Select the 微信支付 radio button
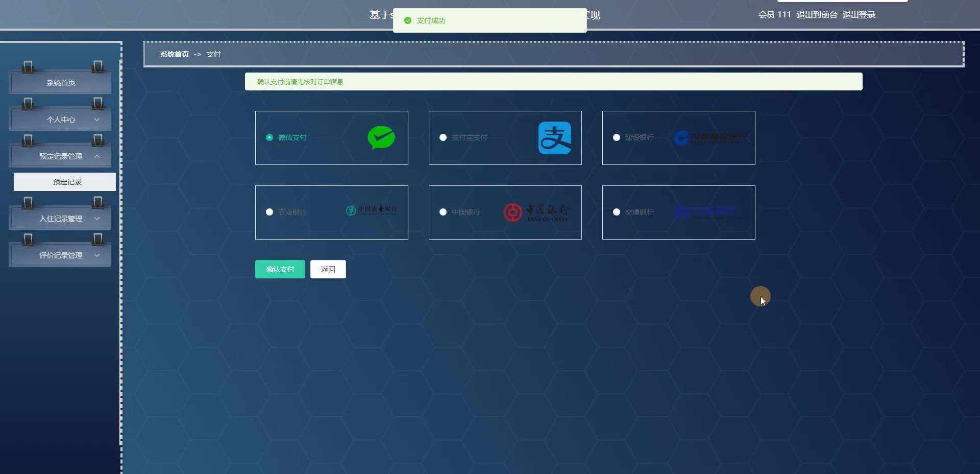This screenshot has width=980, height=474. point(269,137)
